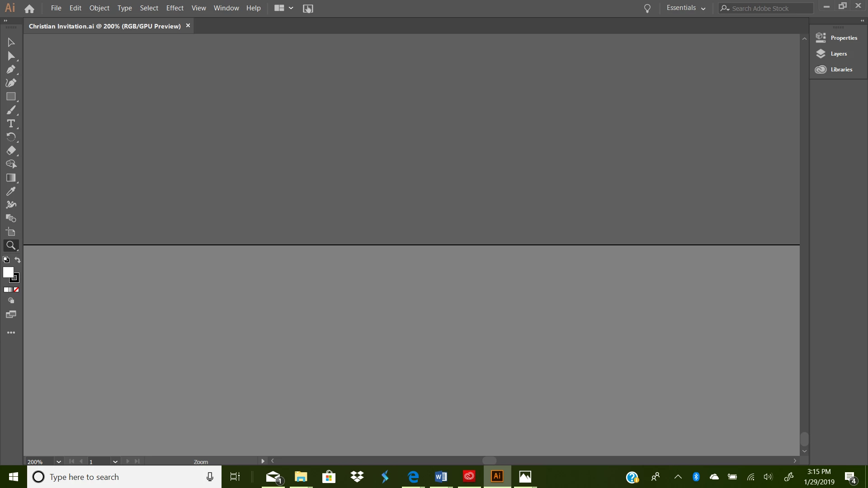Open the Layers panel
The image size is (868, 488).
(x=838, y=54)
